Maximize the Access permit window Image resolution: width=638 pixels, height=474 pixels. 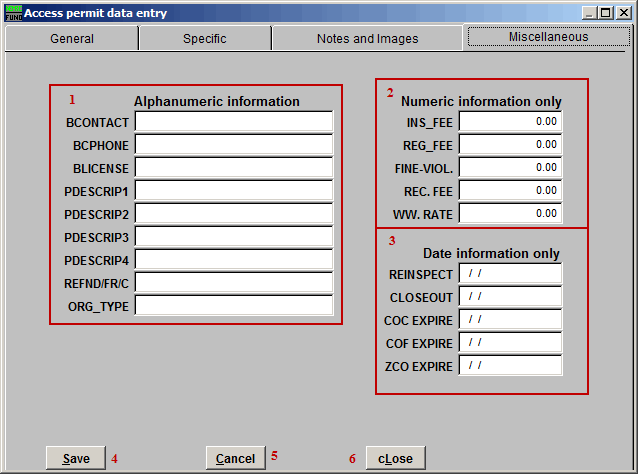(606, 13)
